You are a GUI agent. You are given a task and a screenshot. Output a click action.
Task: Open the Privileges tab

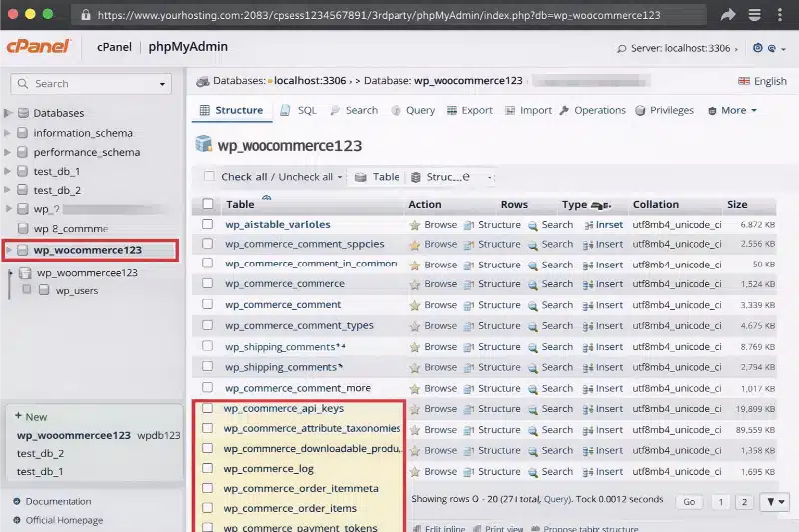coord(665,111)
